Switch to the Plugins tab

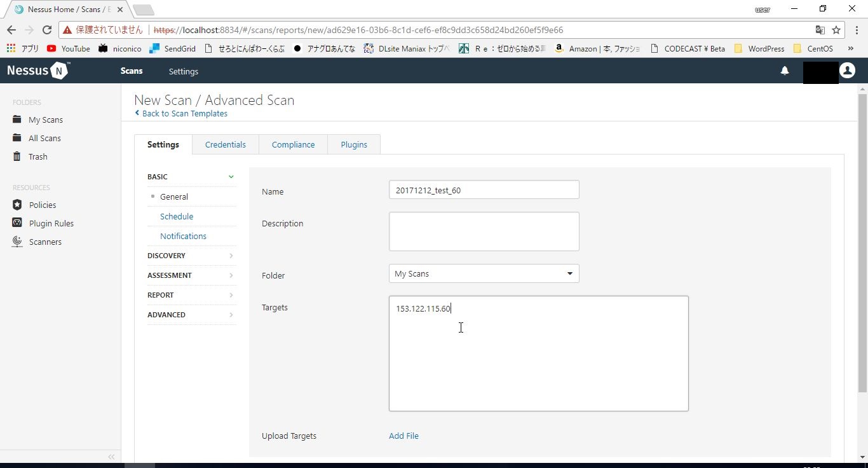click(x=354, y=144)
